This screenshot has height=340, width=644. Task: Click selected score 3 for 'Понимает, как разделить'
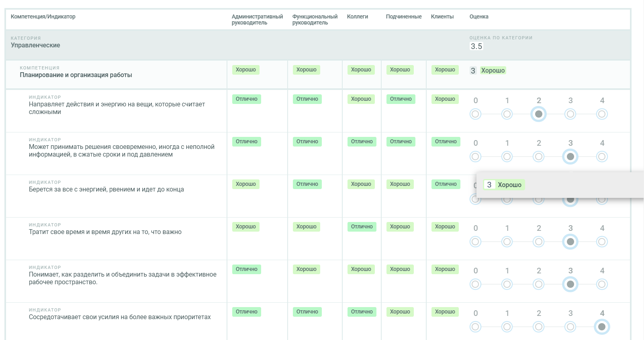point(570,284)
